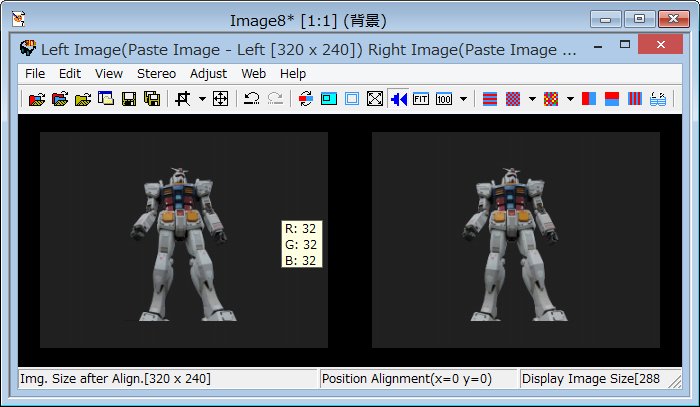Screen dimensions: 700x407
Task: Click the greyed Redo arrow icon
Action: (275, 99)
